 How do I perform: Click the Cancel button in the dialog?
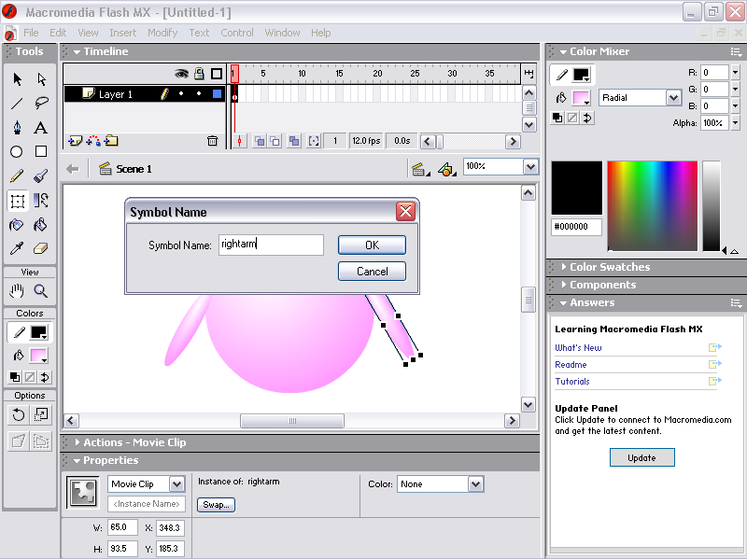[x=372, y=272]
